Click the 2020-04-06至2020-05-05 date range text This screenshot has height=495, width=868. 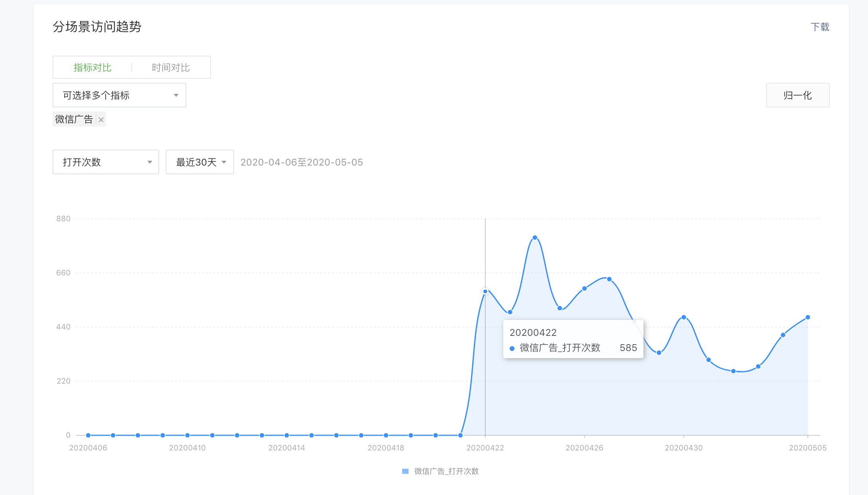[301, 162]
